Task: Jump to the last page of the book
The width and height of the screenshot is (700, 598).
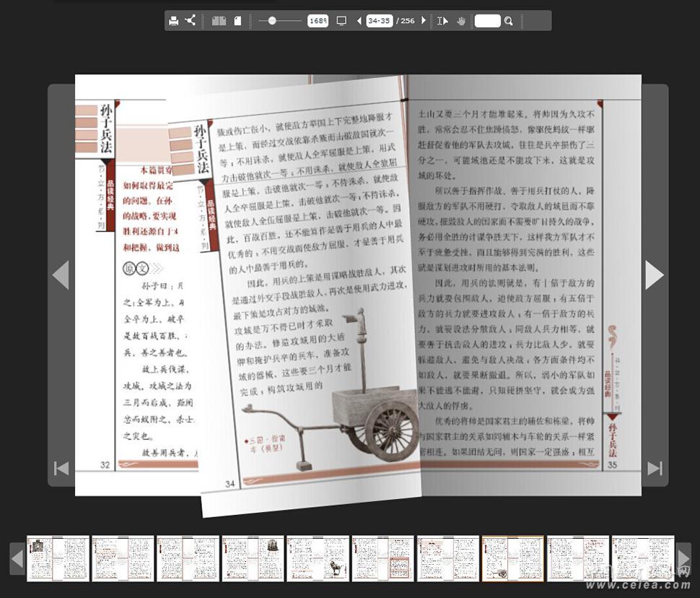Action: click(x=655, y=468)
